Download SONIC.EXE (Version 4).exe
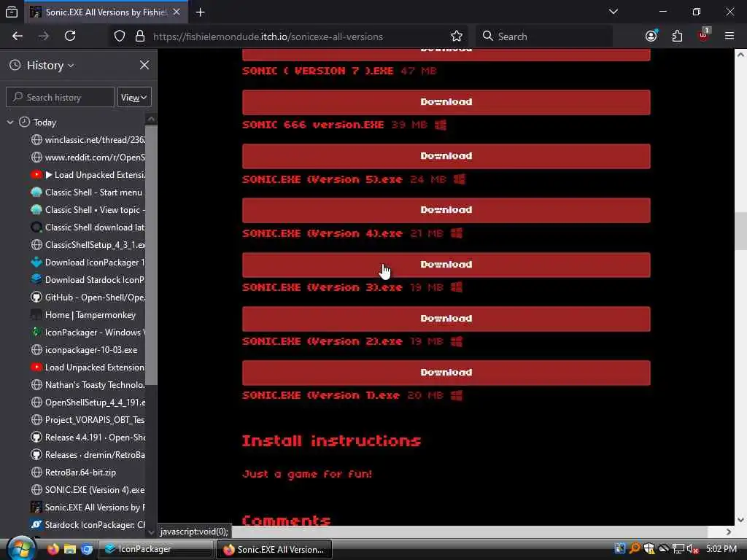 446,210
